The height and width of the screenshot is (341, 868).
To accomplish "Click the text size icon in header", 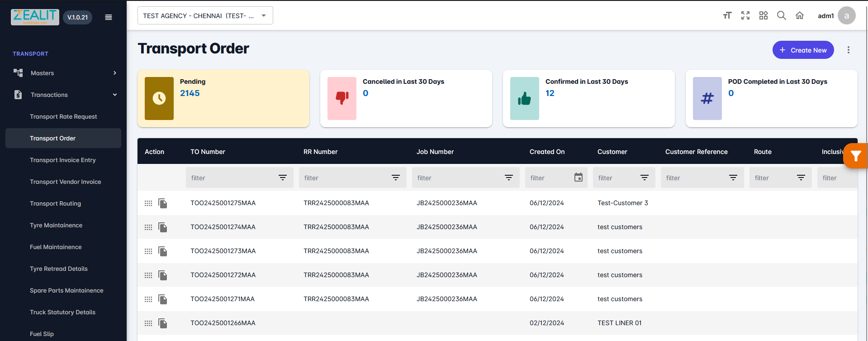I will click(x=727, y=16).
